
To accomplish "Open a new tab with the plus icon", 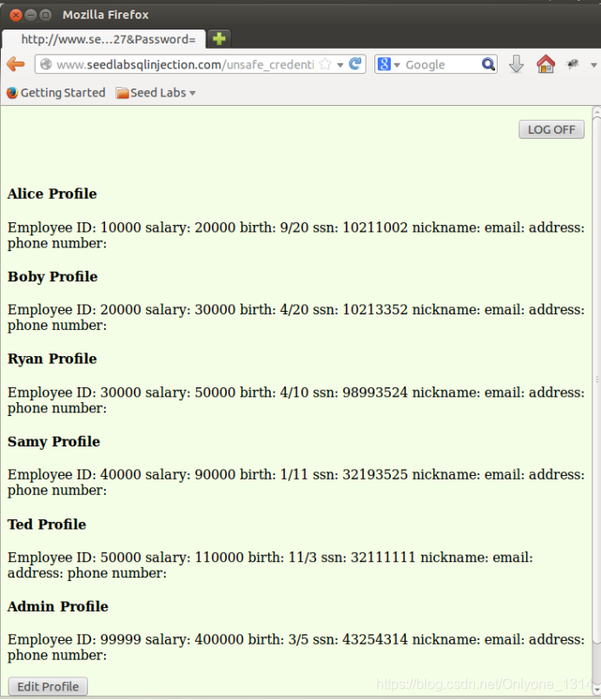I will [x=219, y=39].
